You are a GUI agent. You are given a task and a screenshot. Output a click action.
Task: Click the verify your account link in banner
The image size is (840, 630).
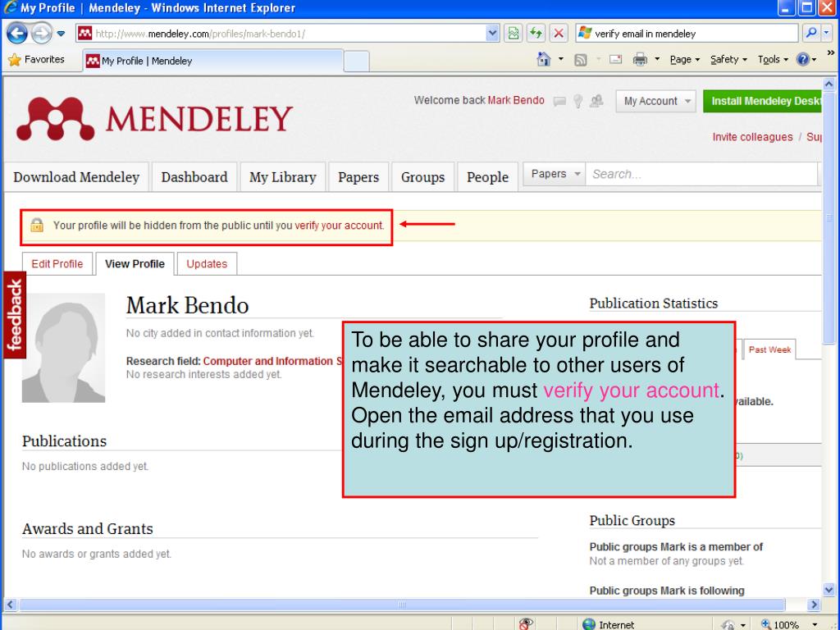(x=339, y=226)
